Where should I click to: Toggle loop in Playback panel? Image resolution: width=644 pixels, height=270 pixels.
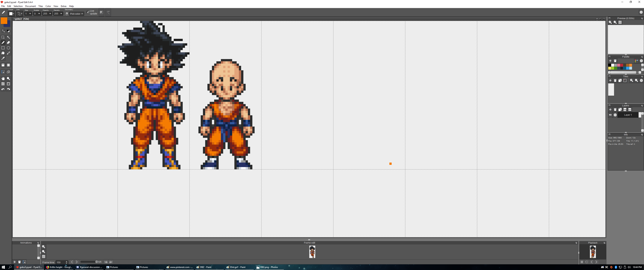click(x=587, y=262)
